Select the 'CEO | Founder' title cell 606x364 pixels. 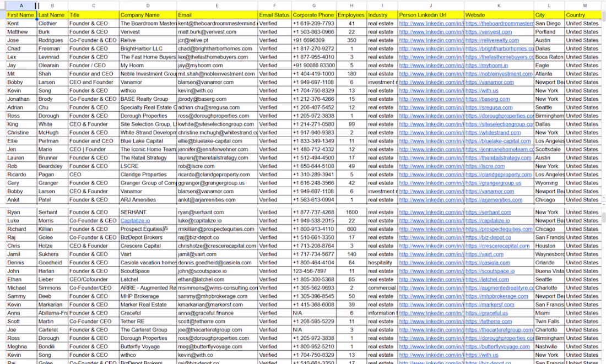click(94, 149)
